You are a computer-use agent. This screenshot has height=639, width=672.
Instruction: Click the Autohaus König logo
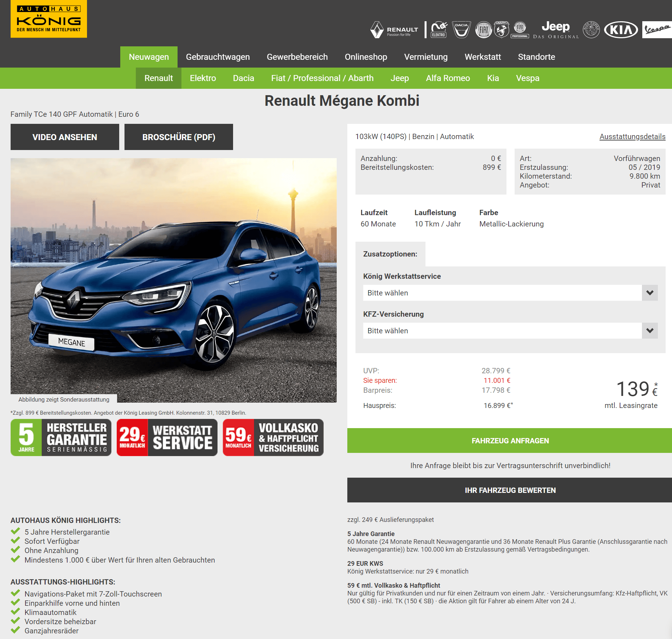[x=49, y=19]
